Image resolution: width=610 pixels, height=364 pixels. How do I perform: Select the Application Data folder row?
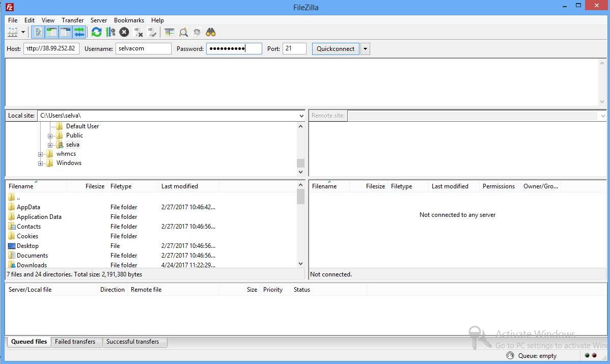point(151,217)
